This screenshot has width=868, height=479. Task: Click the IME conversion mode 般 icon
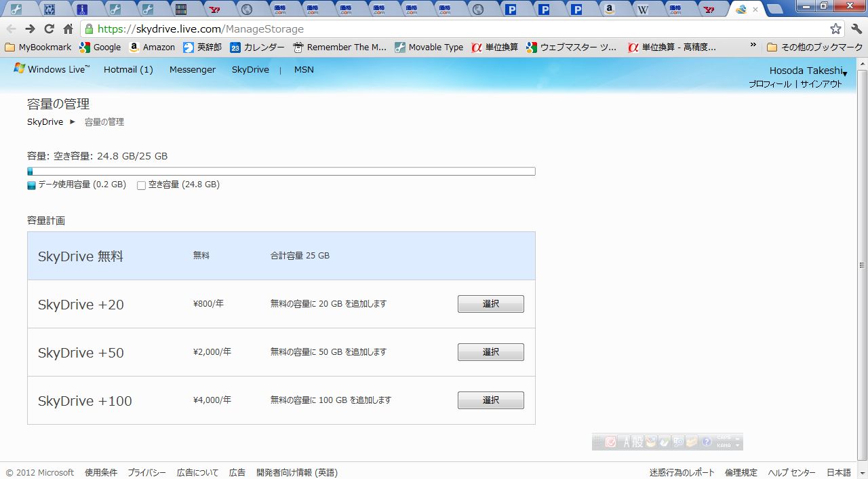click(x=637, y=442)
